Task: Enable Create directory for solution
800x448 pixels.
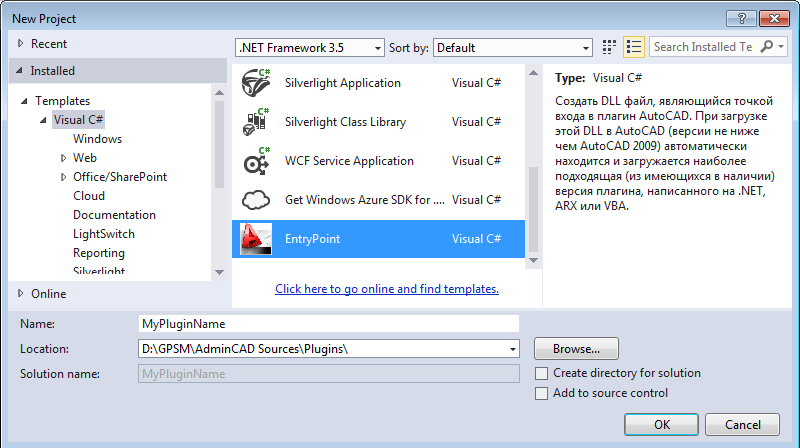Action: pos(542,373)
